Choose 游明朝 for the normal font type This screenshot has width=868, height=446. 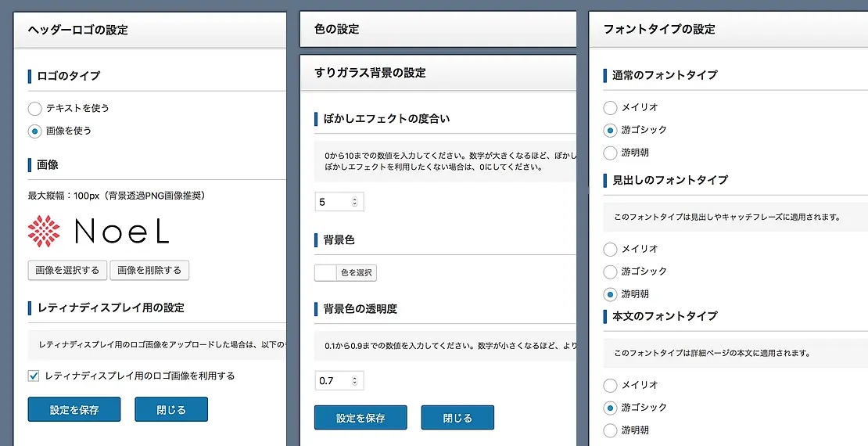[x=611, y=153]
